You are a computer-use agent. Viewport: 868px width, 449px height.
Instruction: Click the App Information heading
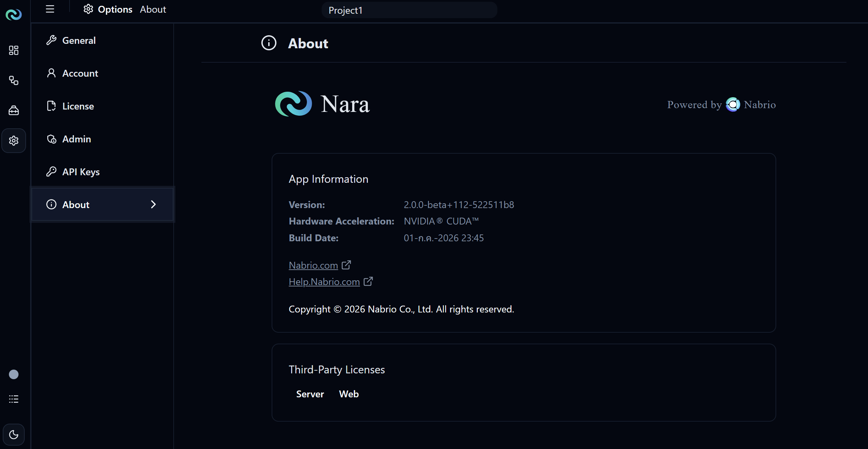pyautogui.click(x=328, y=179)
